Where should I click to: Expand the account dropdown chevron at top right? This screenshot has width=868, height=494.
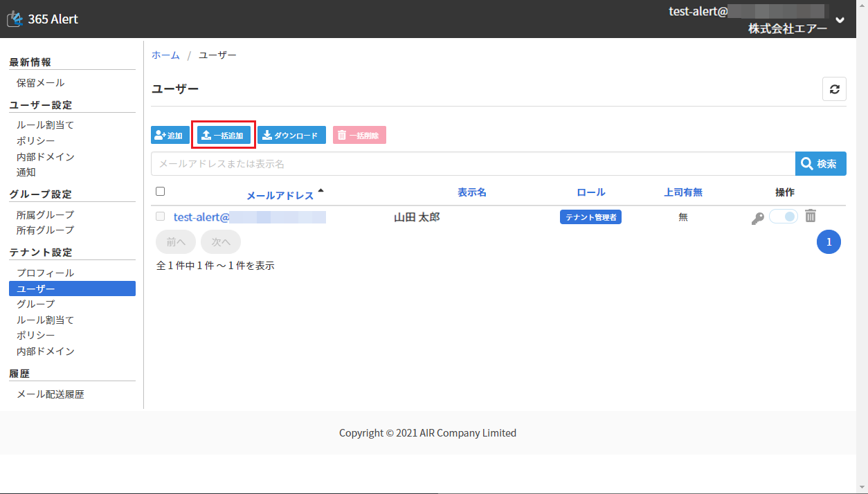point(840,20)
